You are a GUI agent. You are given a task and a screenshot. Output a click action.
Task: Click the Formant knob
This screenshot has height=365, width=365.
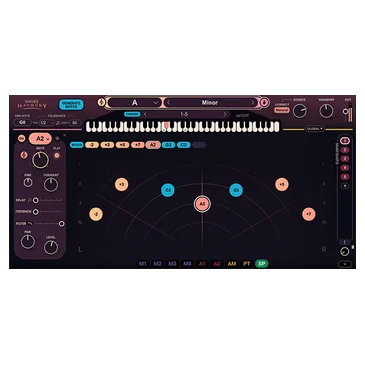[x=51, y=185]
